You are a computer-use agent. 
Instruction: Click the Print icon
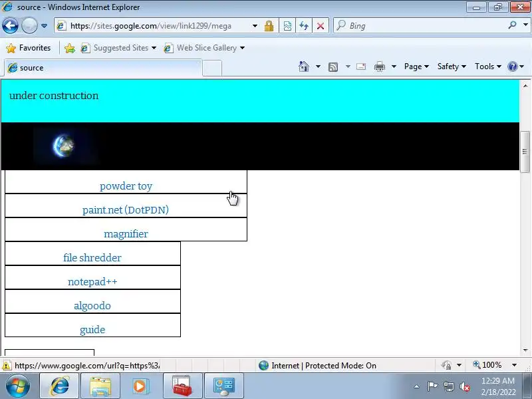tap(379, 66)
